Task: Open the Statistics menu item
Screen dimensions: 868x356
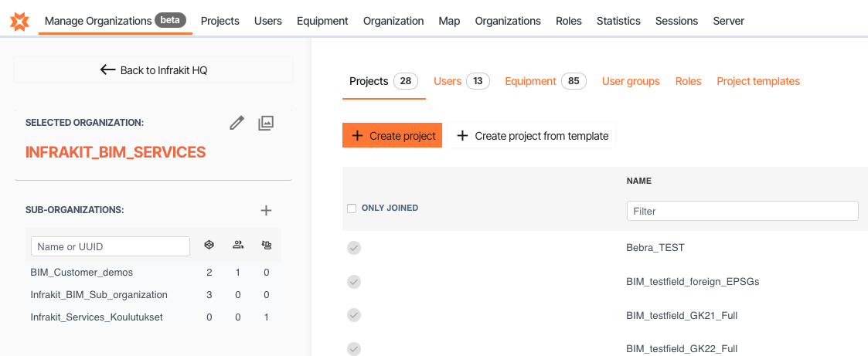Action: (618, 21)
